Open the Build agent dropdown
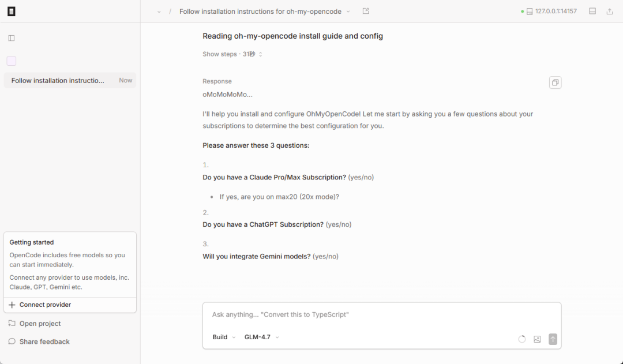 tap(224, 337)
